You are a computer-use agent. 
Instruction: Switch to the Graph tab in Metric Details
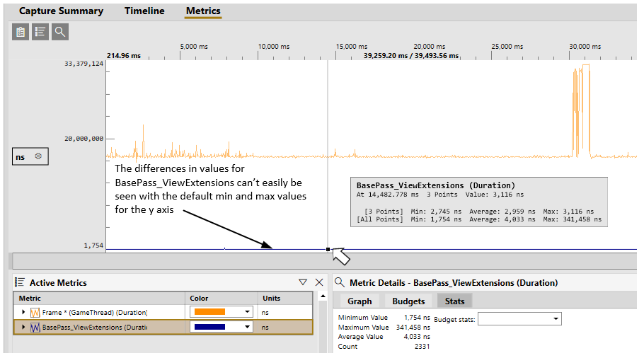[x=360, y=301]
